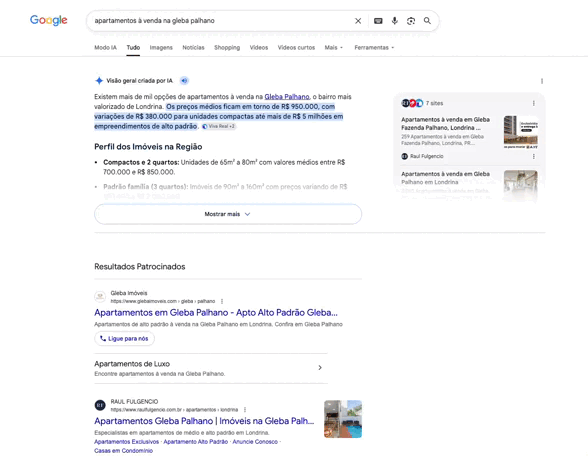This screenshot has width=588, height=456.
Task: Open the Gleba Palhano underlined link
Action: point(287,97)
